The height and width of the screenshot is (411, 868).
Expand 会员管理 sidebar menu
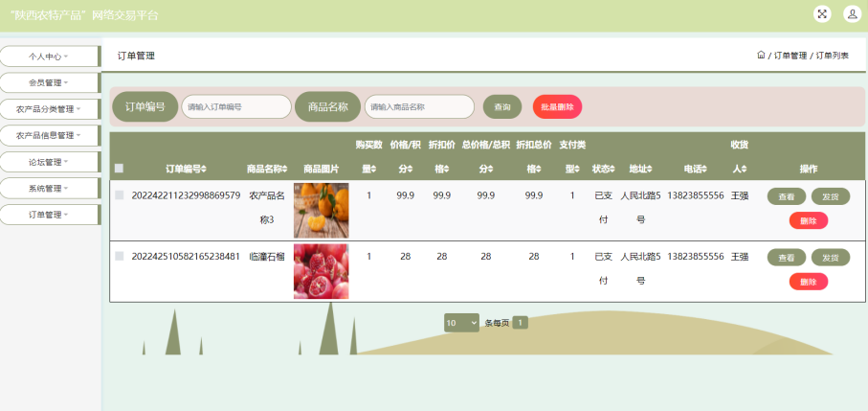[49, 82]
